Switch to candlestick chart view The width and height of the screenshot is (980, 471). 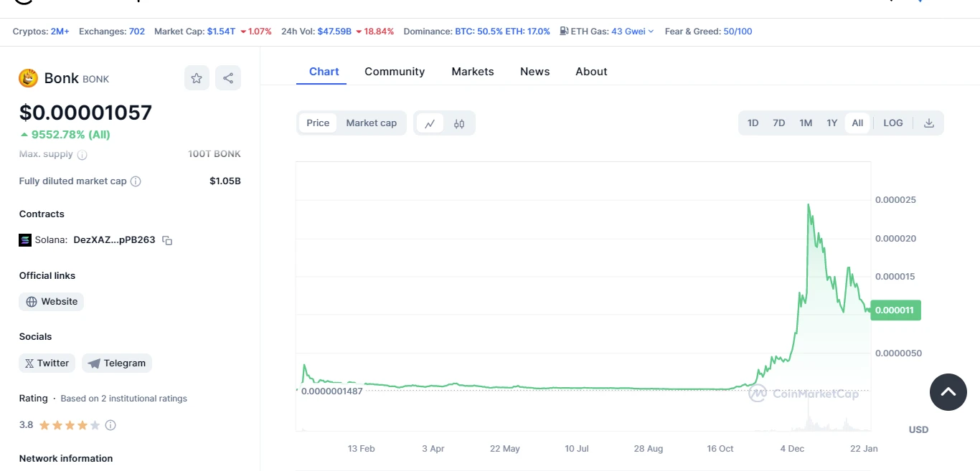pyautogui.click(x=459, y=123)
